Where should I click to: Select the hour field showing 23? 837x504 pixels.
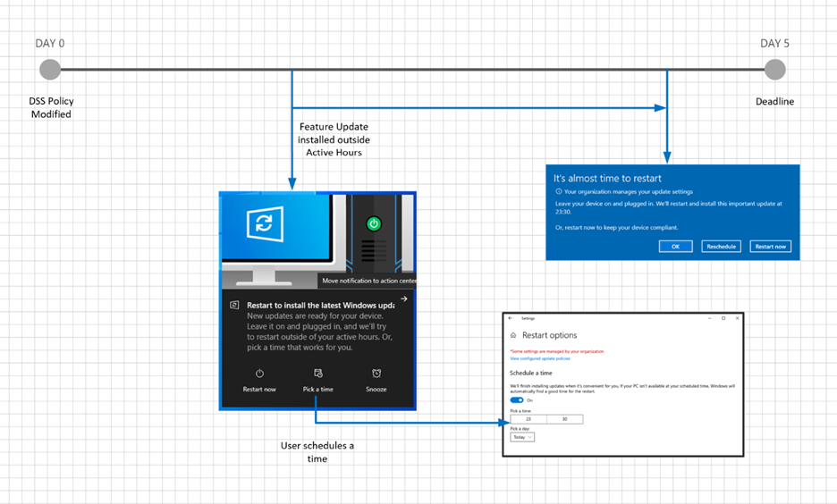coord(528,419)
